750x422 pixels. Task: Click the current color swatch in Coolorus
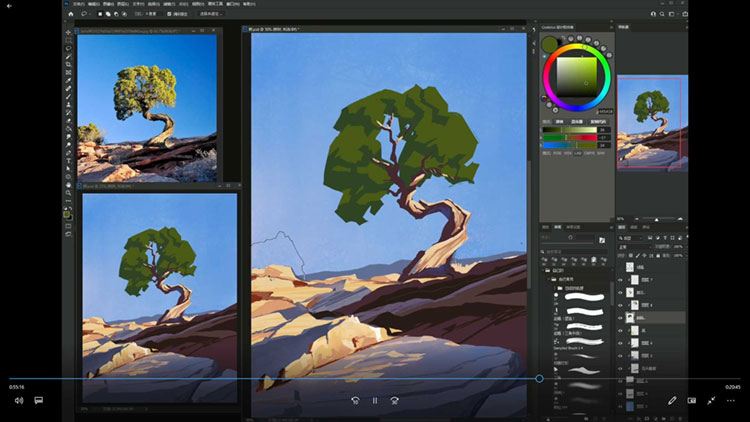(x=549, y=45)
